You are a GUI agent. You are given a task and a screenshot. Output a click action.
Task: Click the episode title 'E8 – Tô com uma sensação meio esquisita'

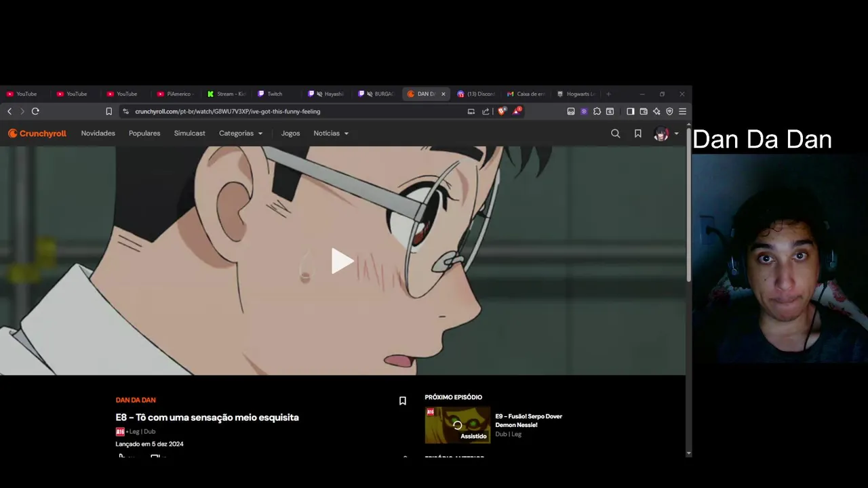pyautogui.click(x=207, y=418)
